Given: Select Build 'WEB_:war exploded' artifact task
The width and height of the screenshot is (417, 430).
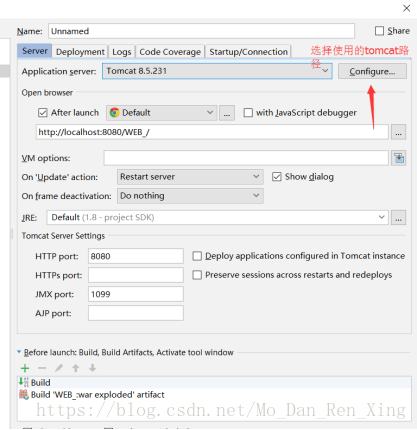Looking at the screenshot, I should [x=214, y=395].
